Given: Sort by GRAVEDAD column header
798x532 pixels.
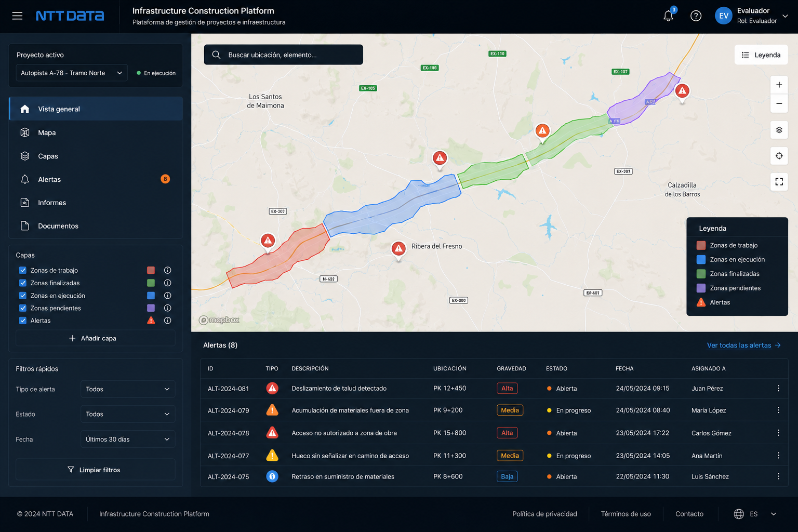Looking at the screenshot, I should pyautogui.click(x=511, y=368).
